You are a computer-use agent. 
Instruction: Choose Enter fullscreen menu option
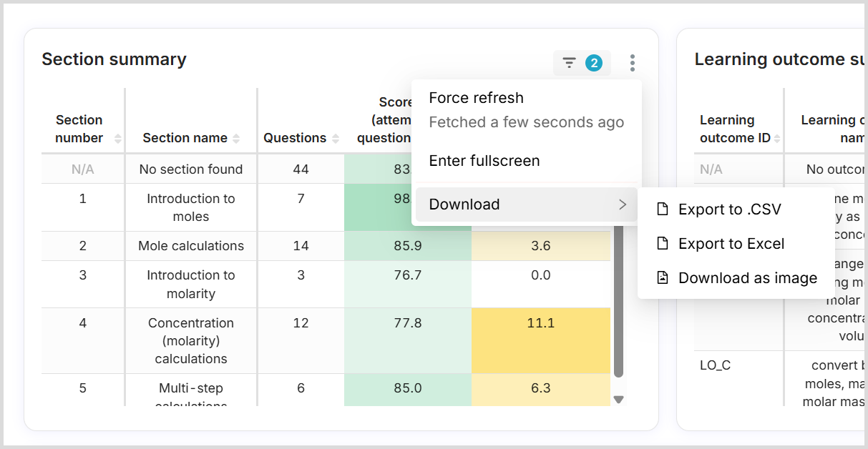(x=484, y=161)
